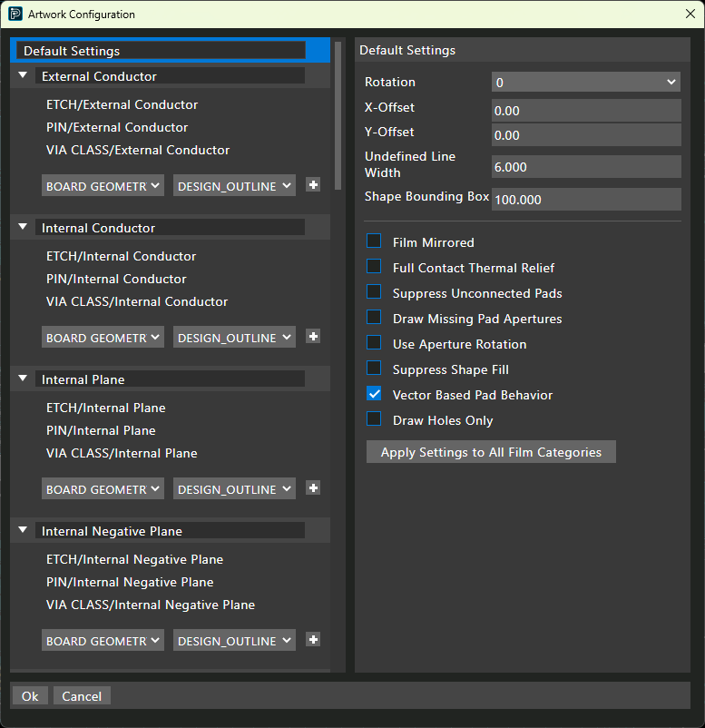Open DESIGN_OUTLINE dropdown under Internal Plane

click(234, 488)
